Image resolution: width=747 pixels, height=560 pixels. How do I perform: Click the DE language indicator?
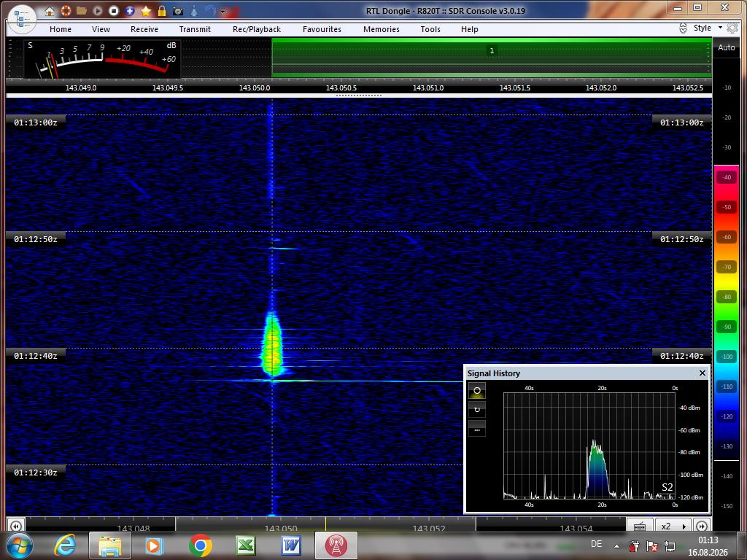click(596, 544)
